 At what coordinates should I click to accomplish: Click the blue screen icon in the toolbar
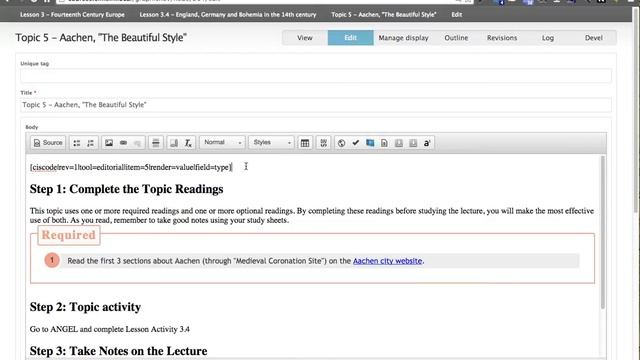tap(370, 143)
